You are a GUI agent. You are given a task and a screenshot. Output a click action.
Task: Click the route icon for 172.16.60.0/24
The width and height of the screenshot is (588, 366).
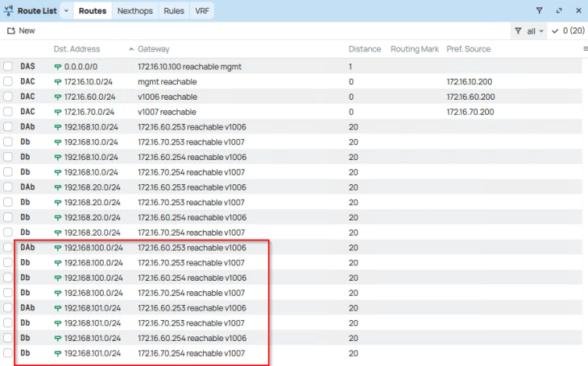[x=58, y=97]
